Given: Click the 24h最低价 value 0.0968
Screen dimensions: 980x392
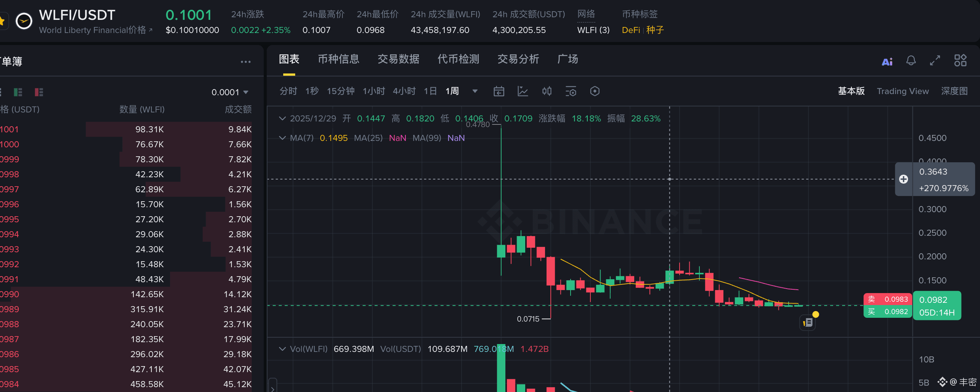Looking at the screenshot, I should 370,30.
